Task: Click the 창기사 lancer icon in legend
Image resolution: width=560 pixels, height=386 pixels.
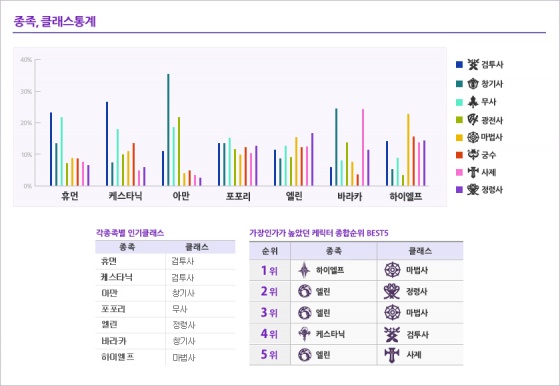Action: [x=473, y=84]
